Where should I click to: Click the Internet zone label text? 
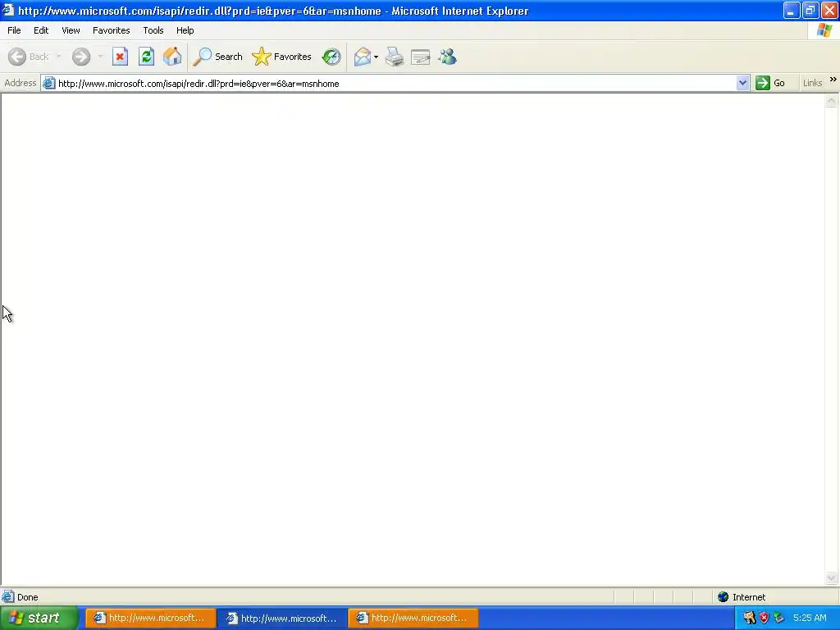(748, 597)
